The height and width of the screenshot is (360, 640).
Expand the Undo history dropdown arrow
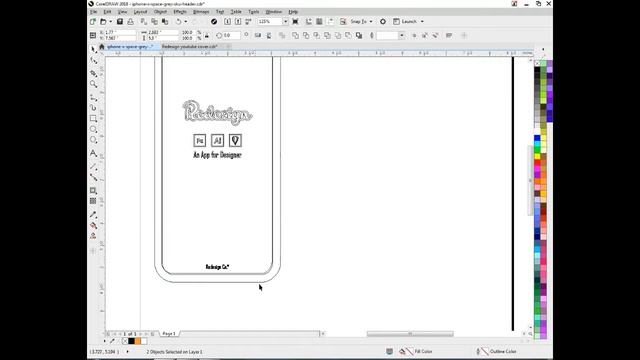[186, 21]
